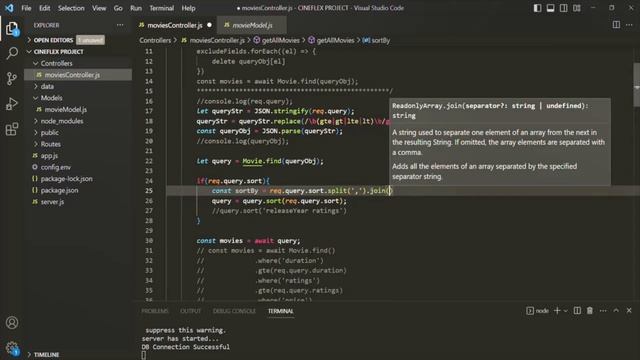Click the sortBy breadcrumb item
Viewport: 640px width, 360px height.
click(x=376, y=40)
